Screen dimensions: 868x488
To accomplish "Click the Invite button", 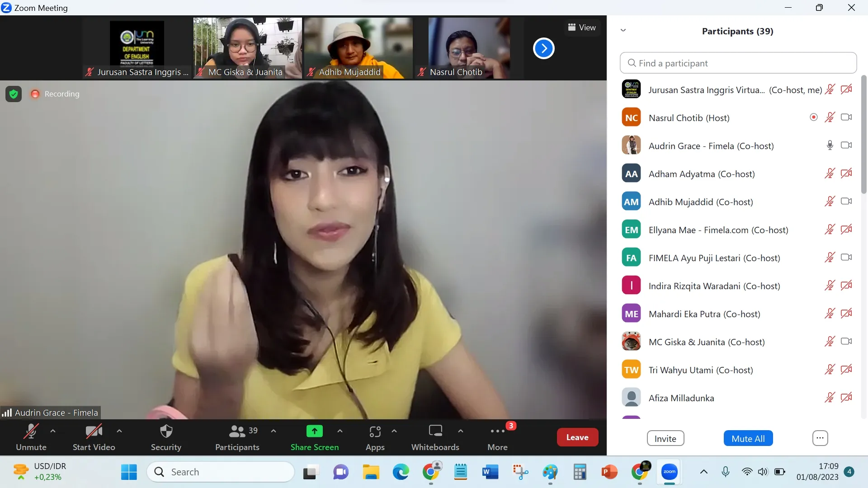I will click(x=665, y=438).
